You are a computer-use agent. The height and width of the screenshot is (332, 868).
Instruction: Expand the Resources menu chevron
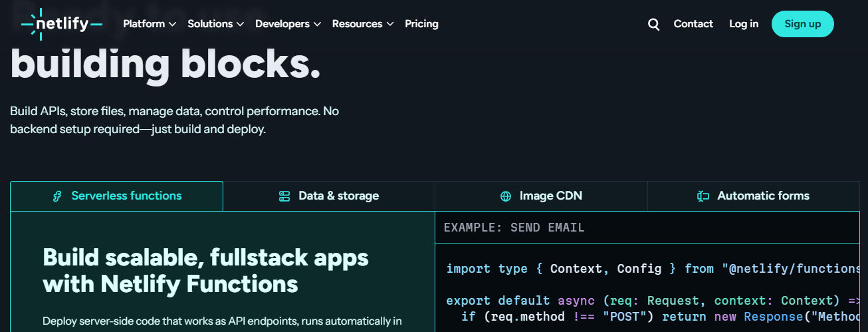click(x=389, y=25)
